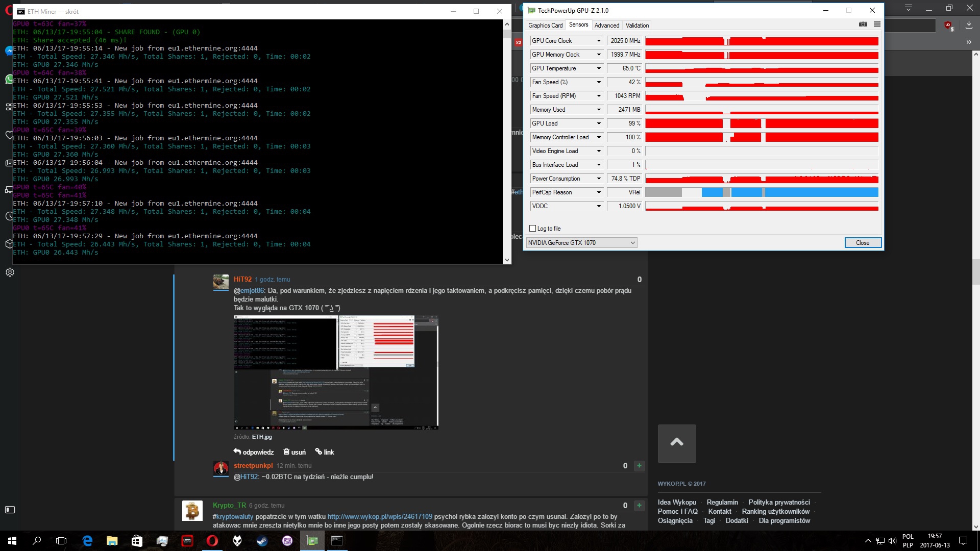
Task: Open the browser downloads icon
Action: pyautogui.click(x=969, y=25)
